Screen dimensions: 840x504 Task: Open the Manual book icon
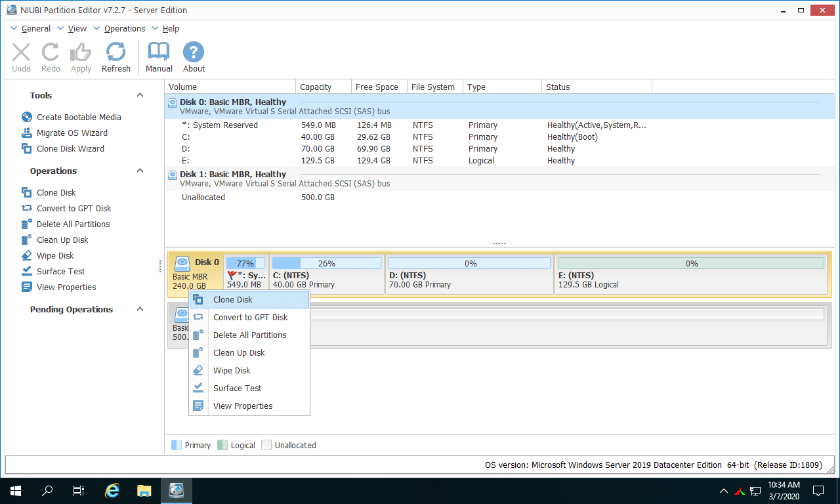pos(159,57)
